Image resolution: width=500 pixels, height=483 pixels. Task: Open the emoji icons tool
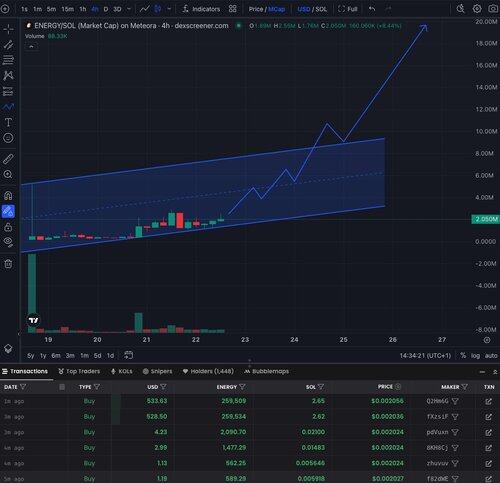click(x=8, y=138)
